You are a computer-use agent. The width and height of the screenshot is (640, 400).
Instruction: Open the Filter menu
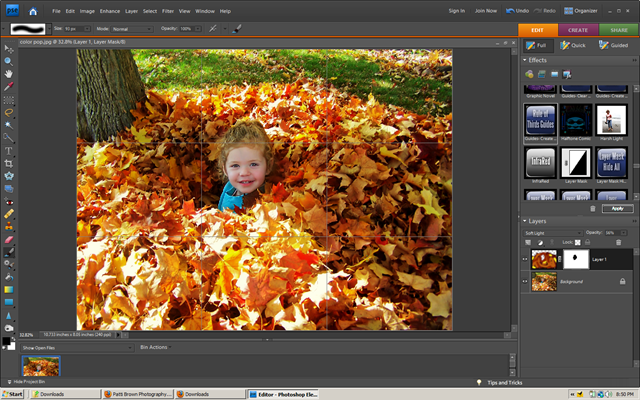[168, 11]
